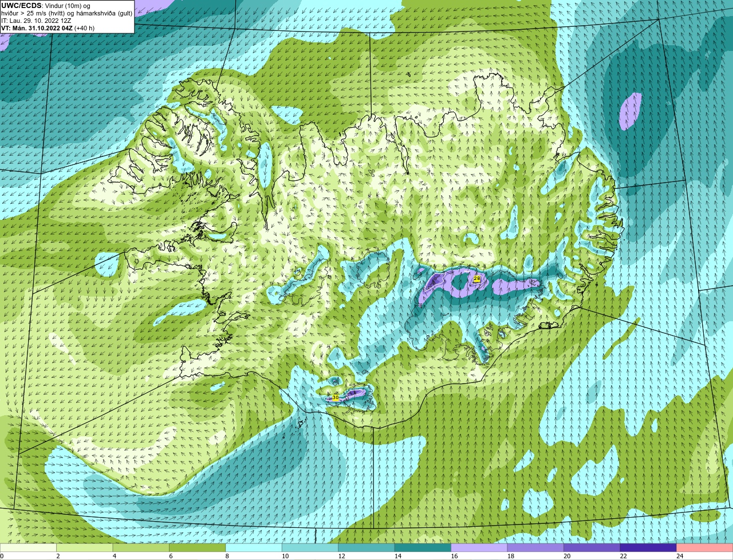The image size is (733, 560).
Task: Select the 18–20 m/s purple legend swatch
Action: (x=536, y=548)
